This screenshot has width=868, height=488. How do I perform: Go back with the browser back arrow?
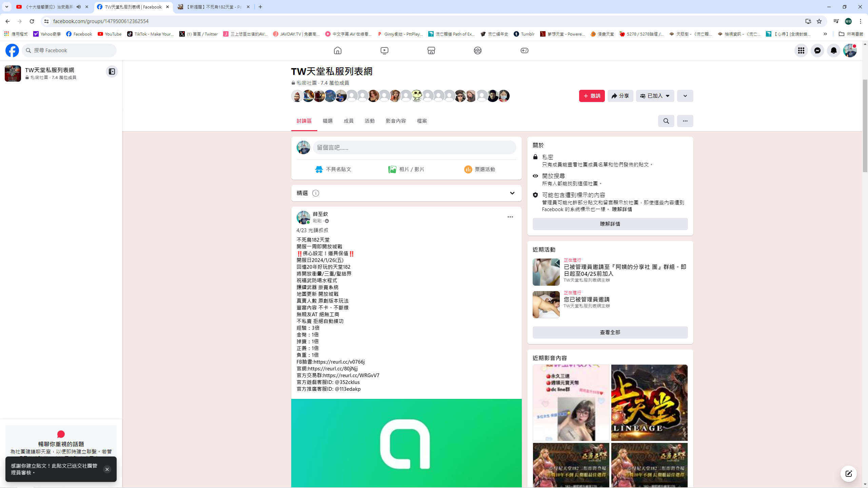click(x=7, y=21)
